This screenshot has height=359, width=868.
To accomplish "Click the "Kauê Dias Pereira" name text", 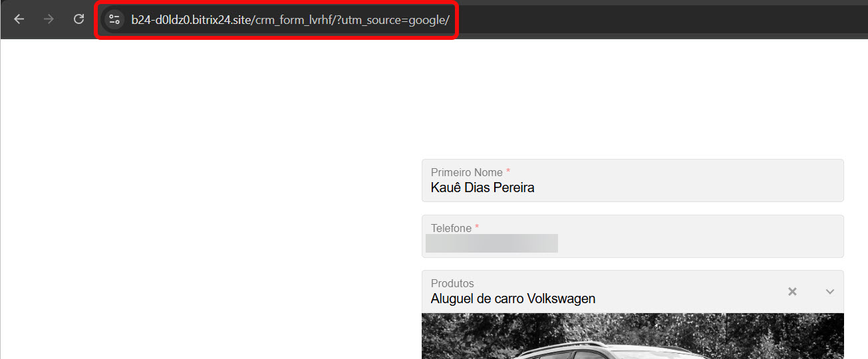I will [x=482, y=188].
